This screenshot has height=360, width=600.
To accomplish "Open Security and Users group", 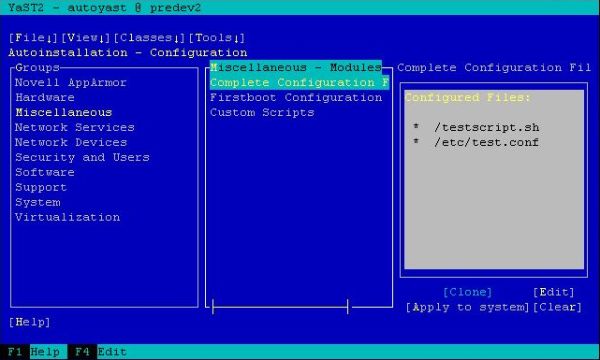I will tap(82, 157).
